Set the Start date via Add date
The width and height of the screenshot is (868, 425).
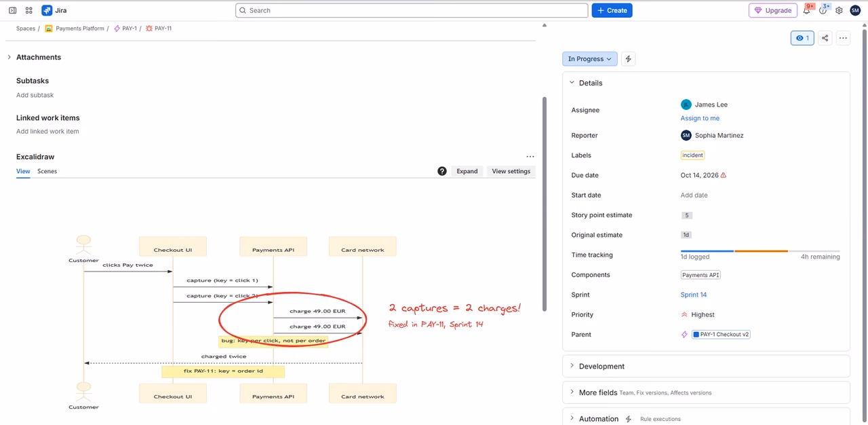tap(694, 195)
